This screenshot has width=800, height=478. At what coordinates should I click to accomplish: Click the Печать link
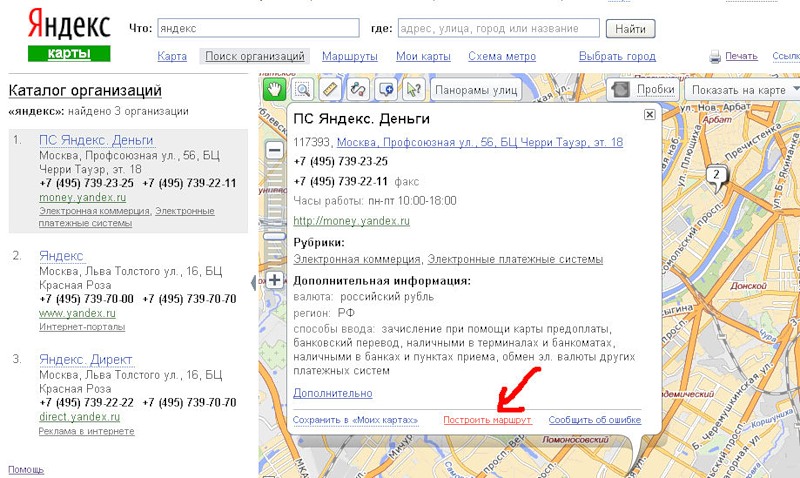coord(741,56)
